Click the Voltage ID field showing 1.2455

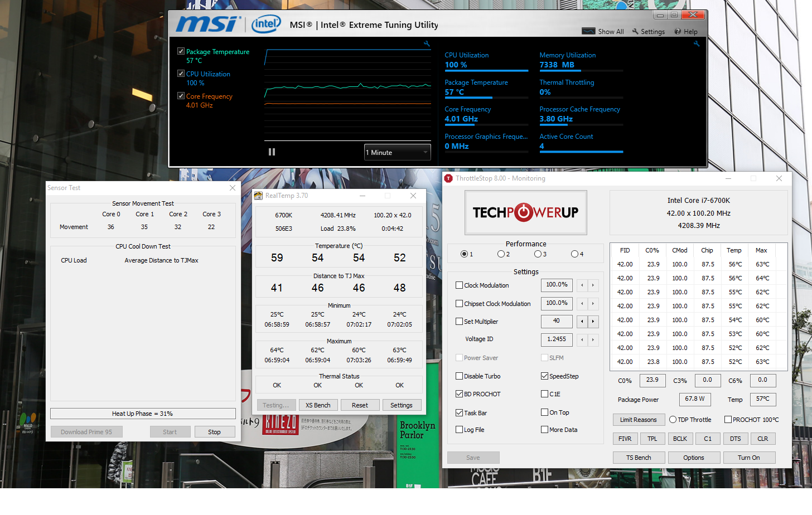tap(557, 339)
